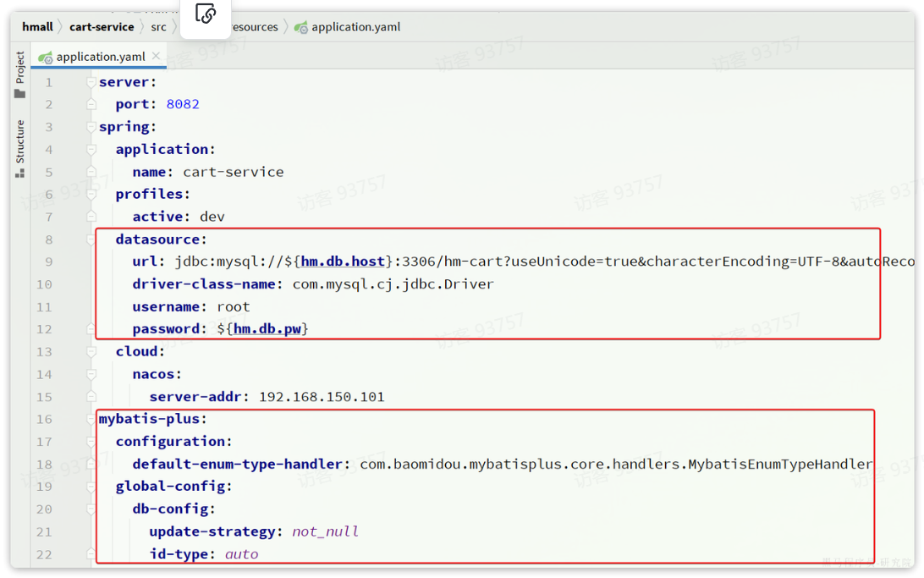The width and height of the screenshot is (924, 578).
Task: Collapse the server block fold marker
Action: click(x=91, y=82)
